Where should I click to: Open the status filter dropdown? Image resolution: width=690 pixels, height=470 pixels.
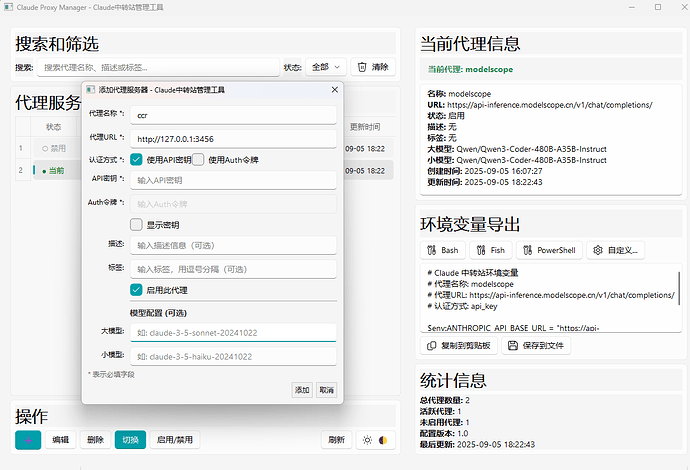[x=326, y=67]
